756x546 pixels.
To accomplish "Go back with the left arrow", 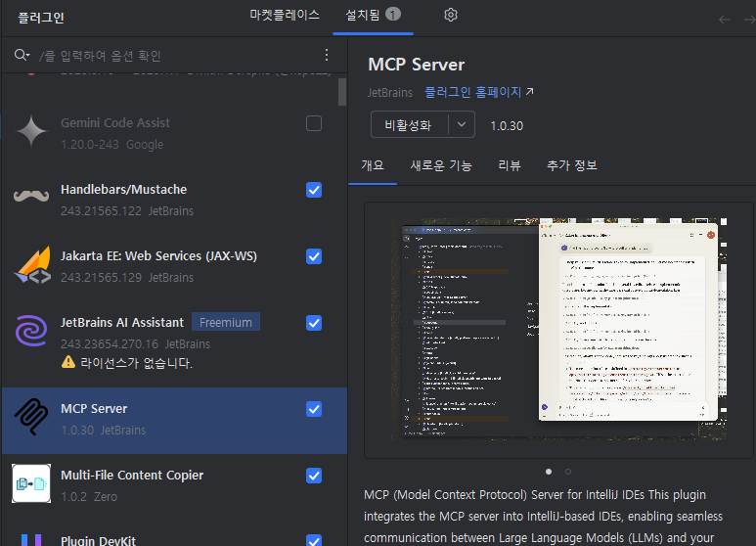I will (724, 20).
